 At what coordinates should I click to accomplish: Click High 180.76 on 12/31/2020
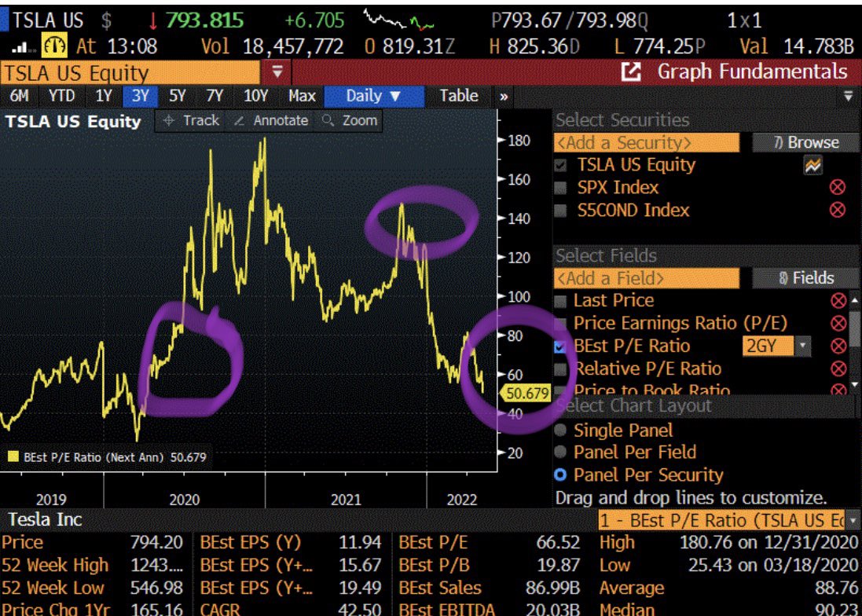(x=728, y=542)
